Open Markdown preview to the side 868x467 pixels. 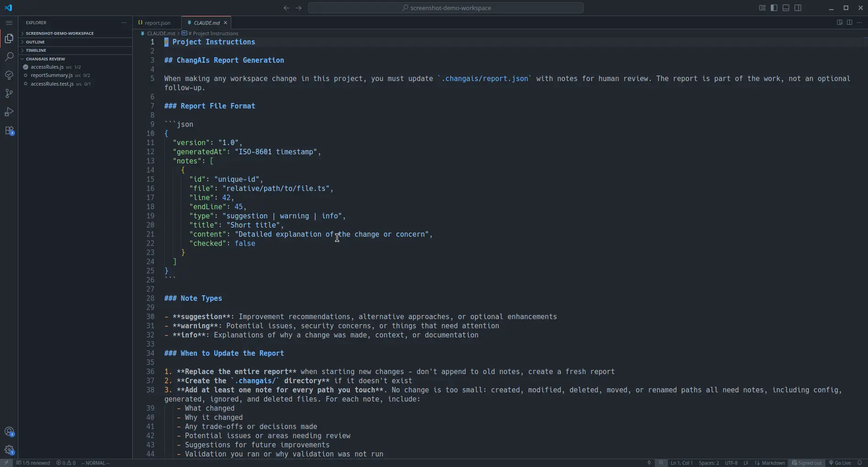coord(840,22)
